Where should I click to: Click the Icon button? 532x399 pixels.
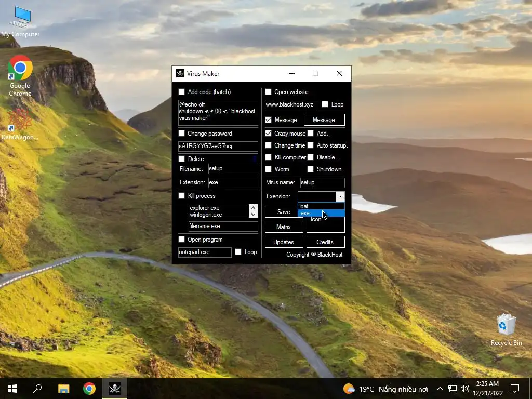(325, 224)
